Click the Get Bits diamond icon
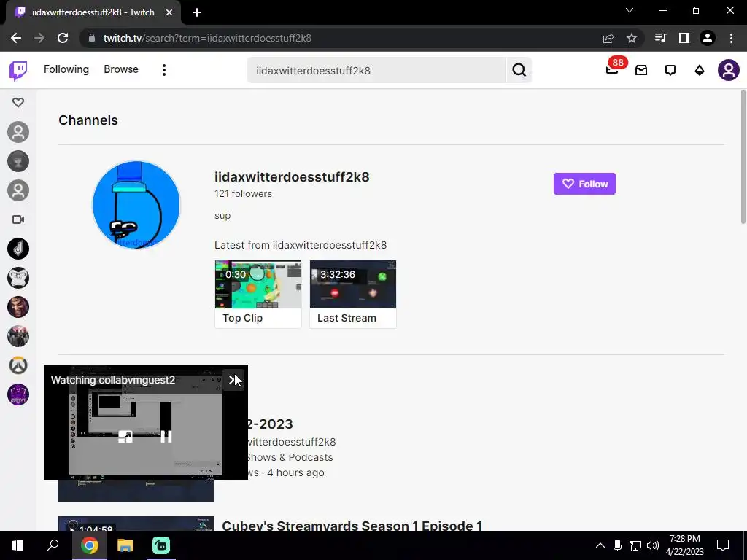 700,71
